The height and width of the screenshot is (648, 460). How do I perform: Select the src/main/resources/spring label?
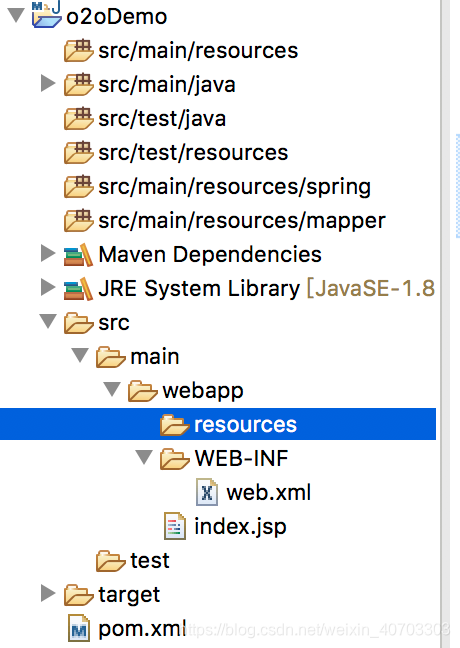coord(234,187)
